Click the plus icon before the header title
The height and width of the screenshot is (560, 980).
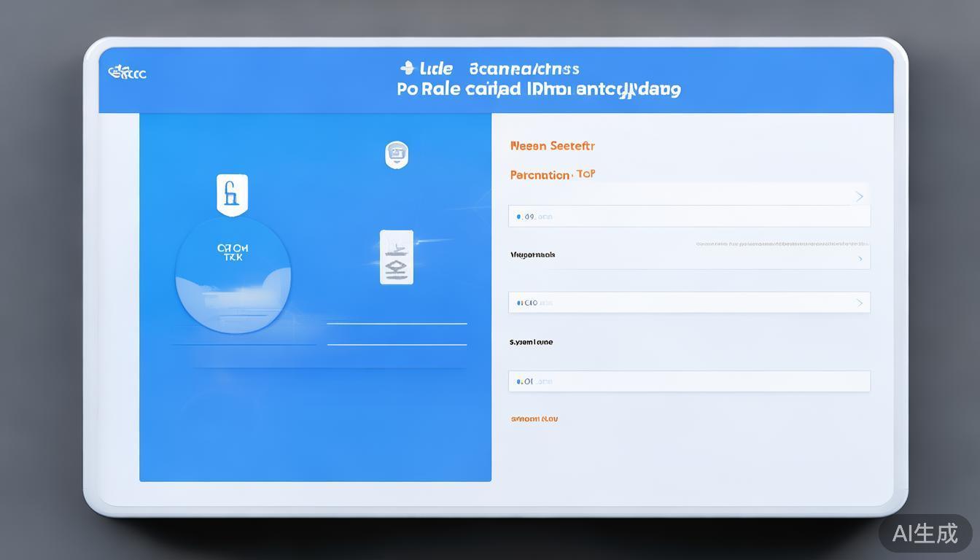click(407, 69)
